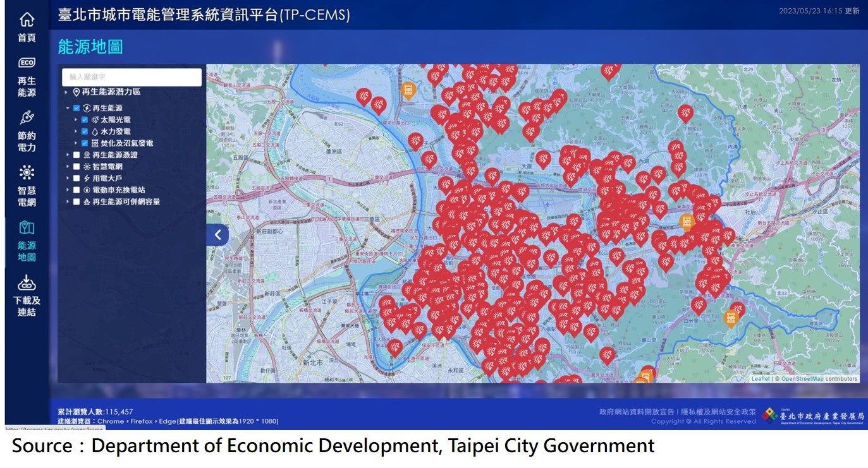This screenshot has width=868, height=468.
Task: Click the lightning-circle icon beside 再生能源
Action: click(87, 108)
